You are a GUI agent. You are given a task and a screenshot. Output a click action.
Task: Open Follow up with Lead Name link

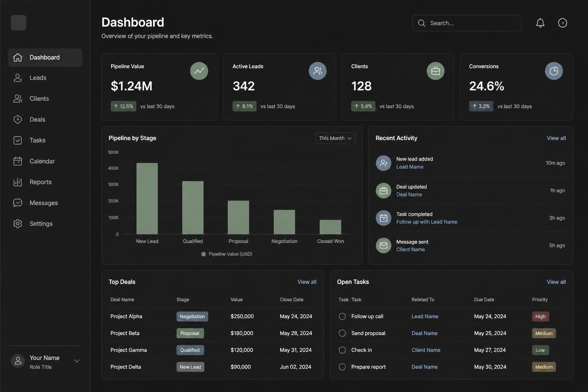pyautogui.click(x=426, y=222)
